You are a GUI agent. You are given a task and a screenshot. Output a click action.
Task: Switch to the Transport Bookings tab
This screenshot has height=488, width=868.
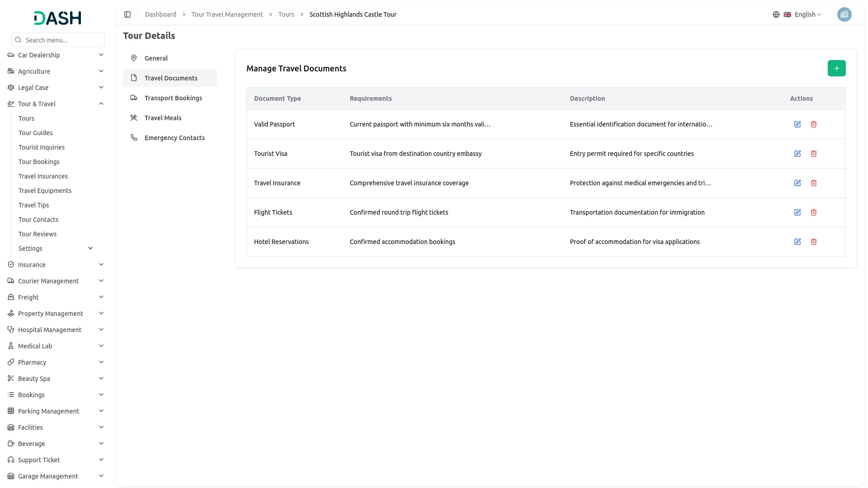tap(173, 98)
